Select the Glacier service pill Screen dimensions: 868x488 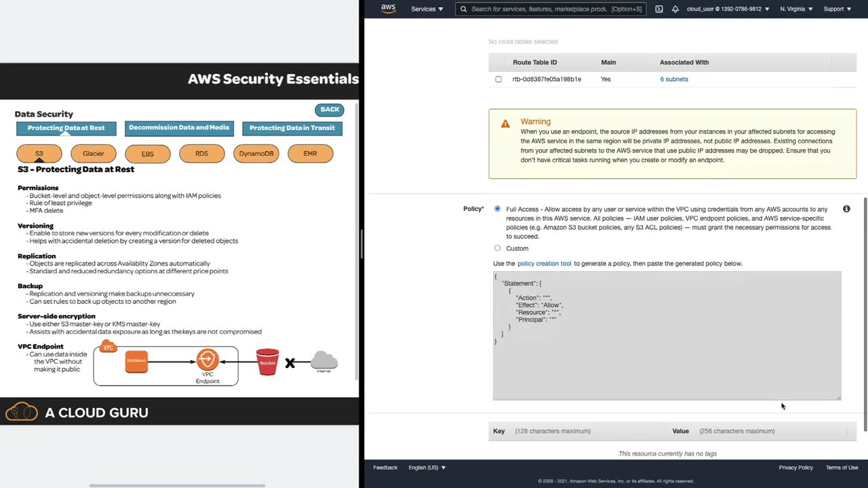point(94,154)
